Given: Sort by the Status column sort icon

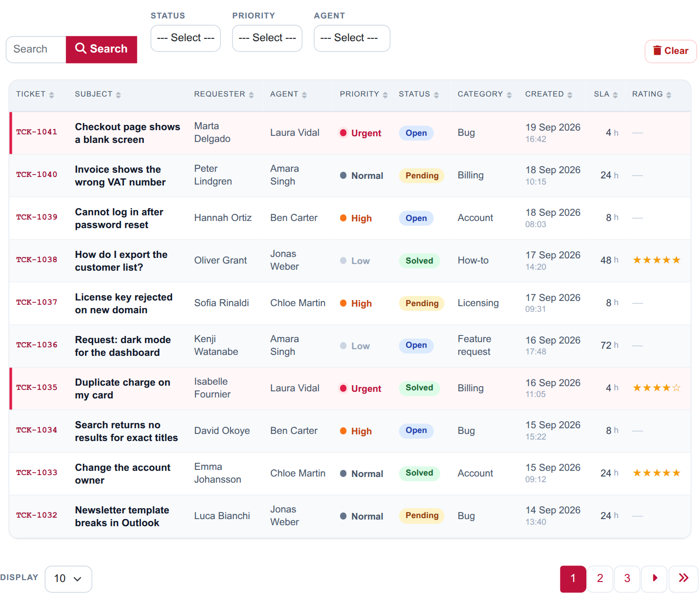Looking at the screenshot, I should click(x=436, y=95).
